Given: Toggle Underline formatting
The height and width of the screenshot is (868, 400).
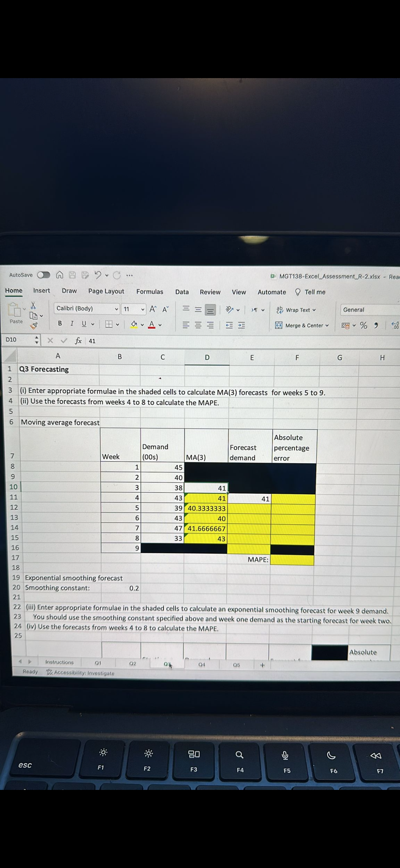Looking at the screenshot, I should pos(84,324).
